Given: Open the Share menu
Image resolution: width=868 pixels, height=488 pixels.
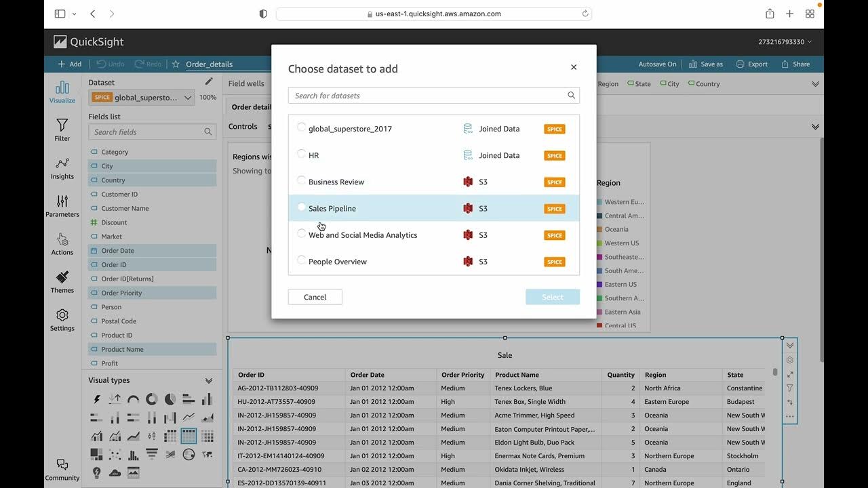Looking at the screenshot, I should 795,64.
